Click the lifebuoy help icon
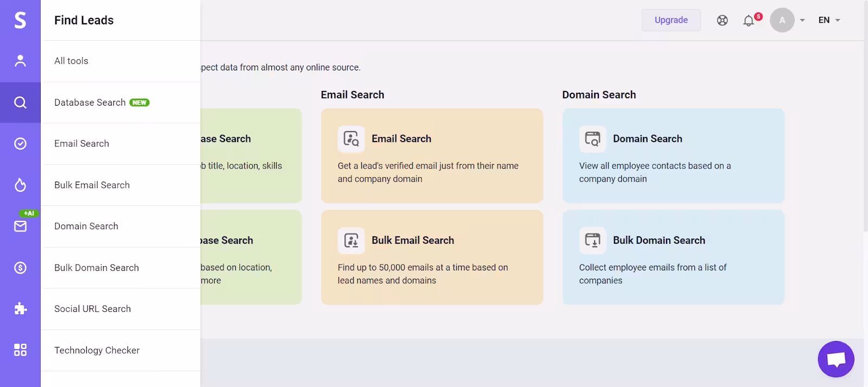The height and width of the screenshot is (387, 868). point(722,21)
